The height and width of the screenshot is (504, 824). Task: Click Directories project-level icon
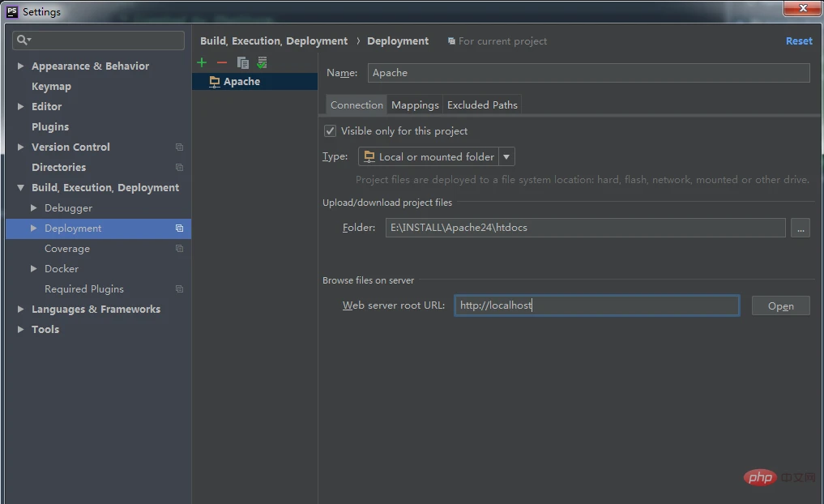coord(179,167)
